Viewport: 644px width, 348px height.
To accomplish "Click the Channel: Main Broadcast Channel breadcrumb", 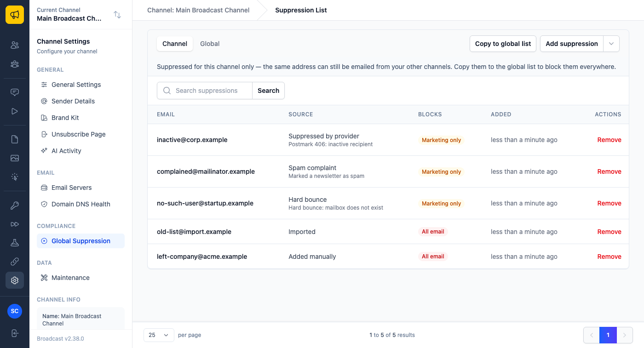I will click(x=198, y=10).
